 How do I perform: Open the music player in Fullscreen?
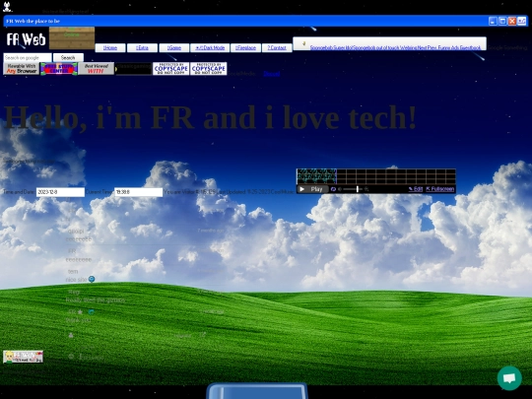click(440, 189)
